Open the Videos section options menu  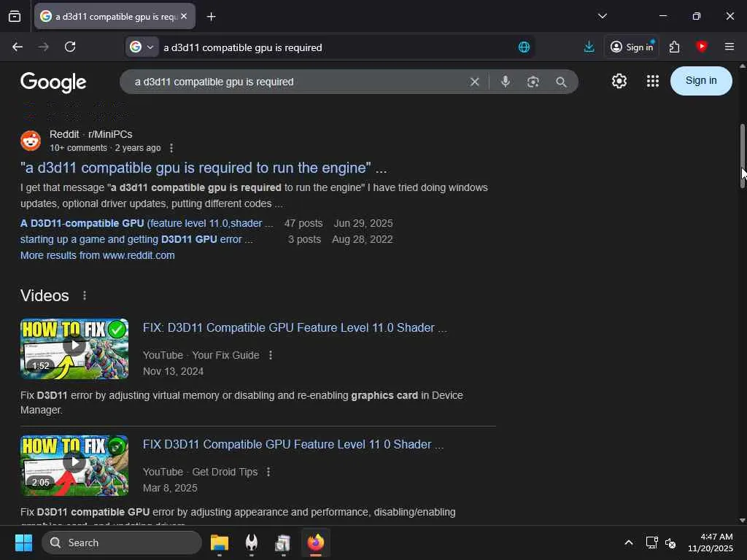[x=85, y=296]
